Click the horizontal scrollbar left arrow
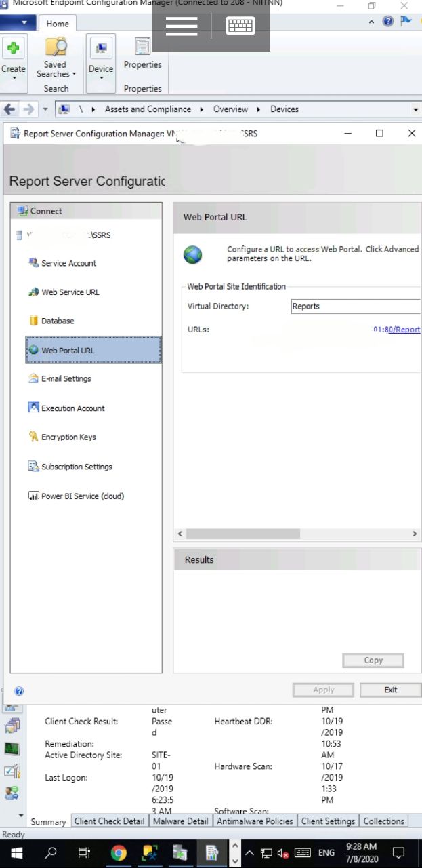The image size is (422, 868). [180, 534]
